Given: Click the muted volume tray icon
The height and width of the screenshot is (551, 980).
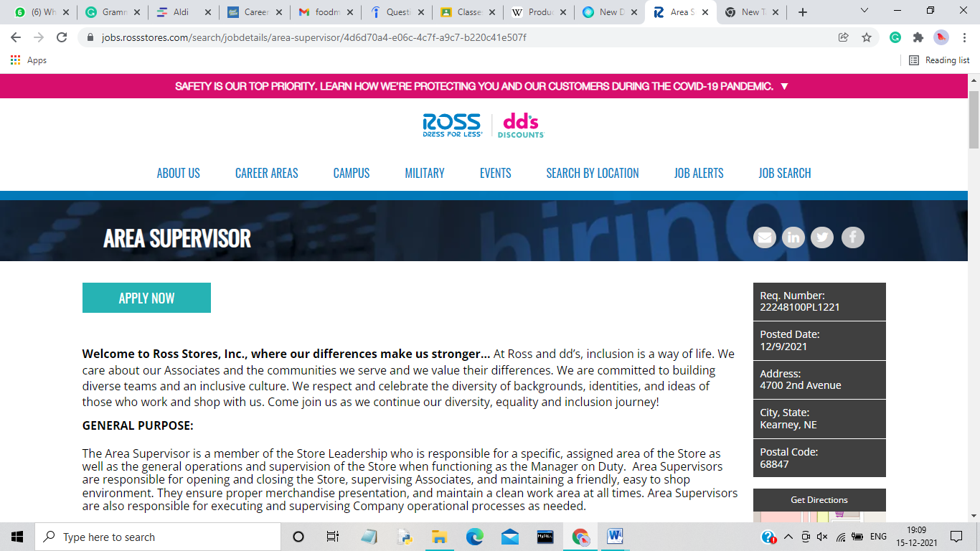Looking at the screenshot, I should [x=822, y=537].
